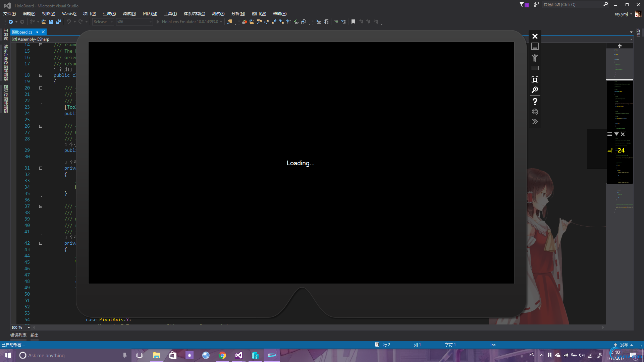Click the emulator Fit to screen icon

535,80
